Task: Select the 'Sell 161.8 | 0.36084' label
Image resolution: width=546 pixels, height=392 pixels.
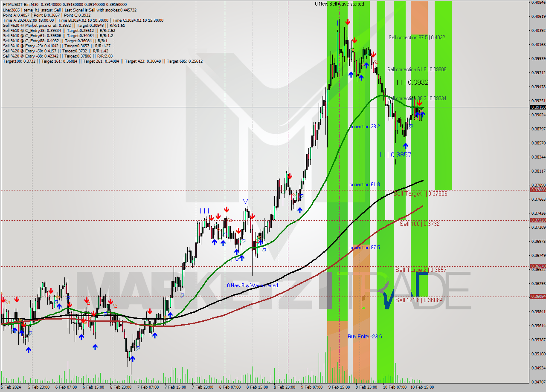Action: click(x=419, y=300)
